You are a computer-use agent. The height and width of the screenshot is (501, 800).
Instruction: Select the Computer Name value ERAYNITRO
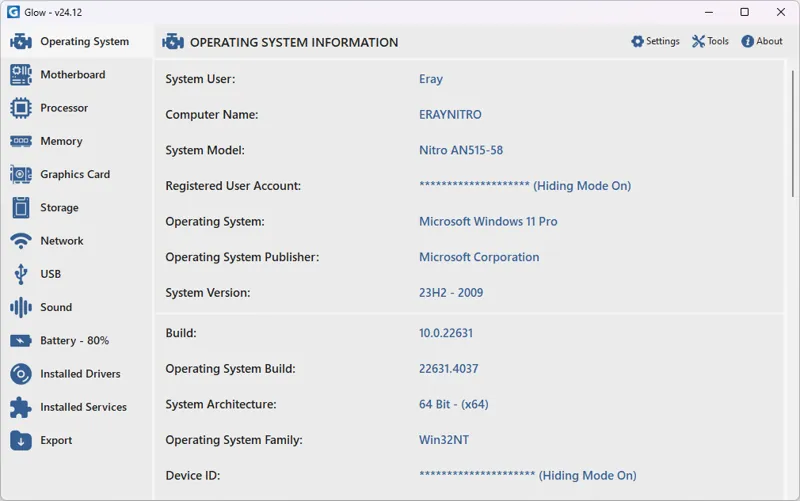450,114
